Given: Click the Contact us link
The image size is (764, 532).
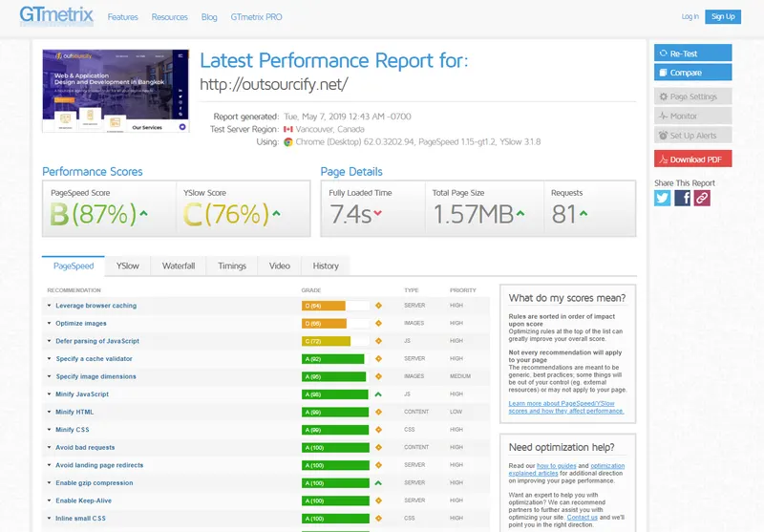Looking at the screenshot, I should tap(583, 518).
